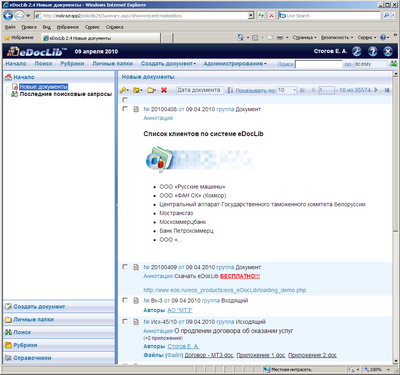Check the box for document № Вх-3
Image resolution: width=400 pixels, height=375 pixels.
pyautogui.click(x=125, y=300)
